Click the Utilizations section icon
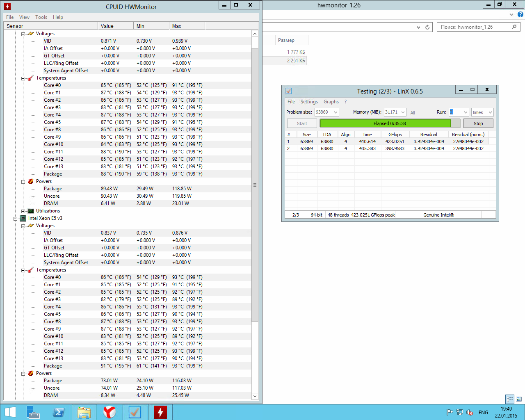The image size is (525, 420). (31, 211)
